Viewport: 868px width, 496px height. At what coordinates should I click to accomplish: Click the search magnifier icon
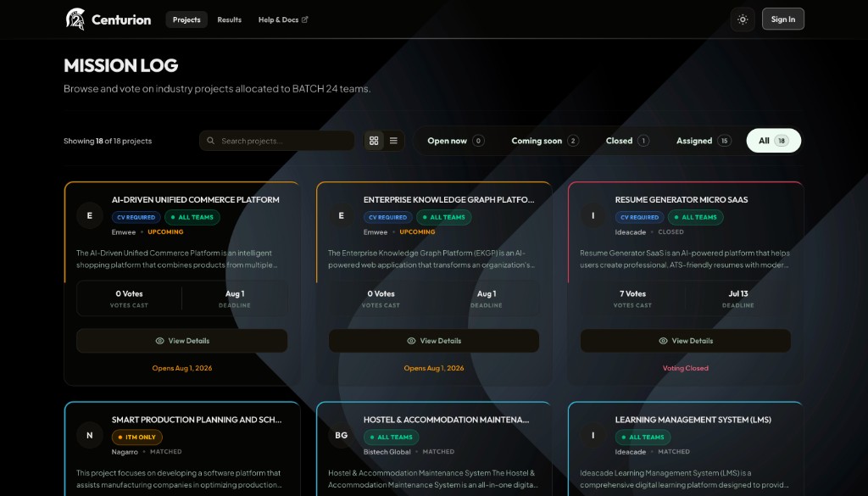pos(211,141)
